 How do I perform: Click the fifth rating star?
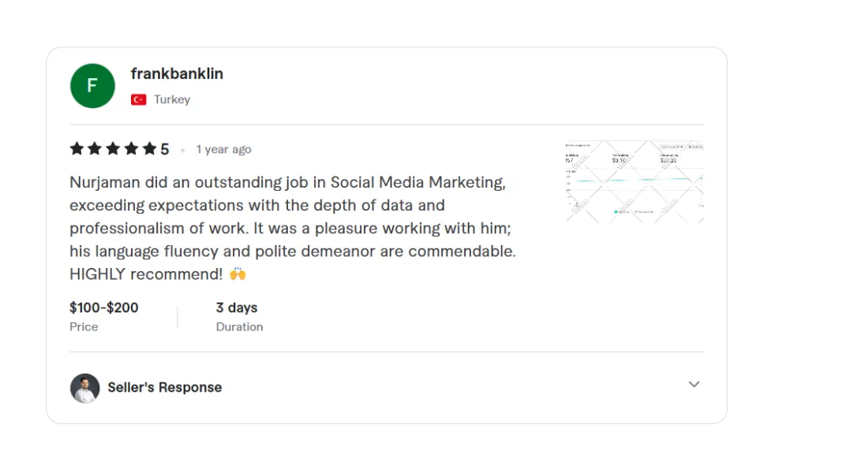point(149,149)
